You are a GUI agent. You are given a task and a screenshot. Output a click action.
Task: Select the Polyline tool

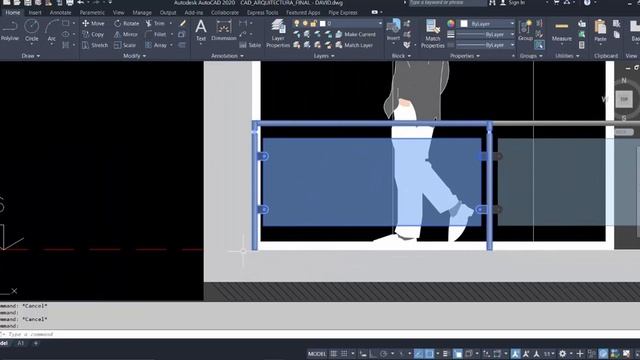click(10, 31)
